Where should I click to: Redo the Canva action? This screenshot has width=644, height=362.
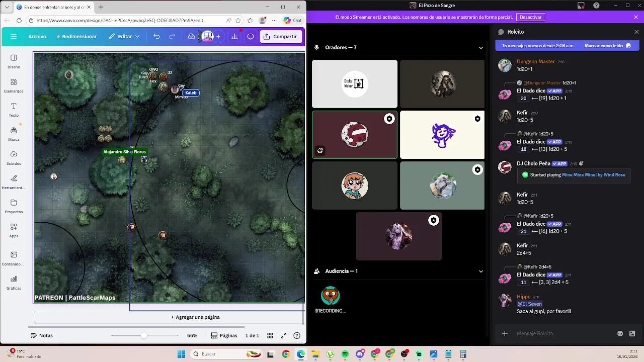tap(172, 37)
